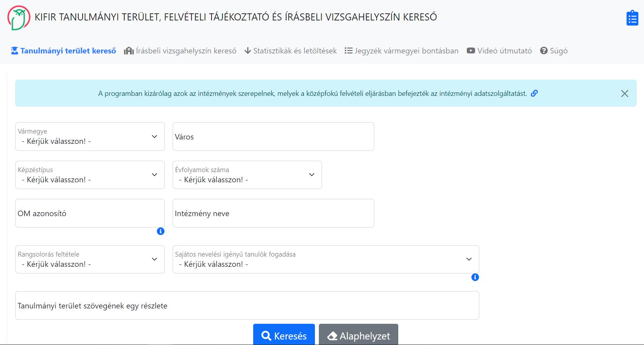Close the blue information banner
Screen dimensions: 644x345
(624, 94)
